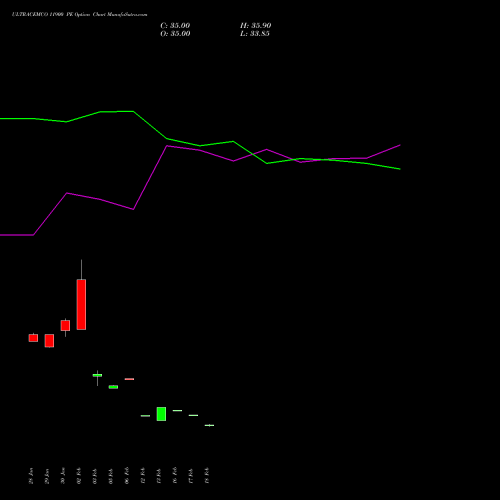Select the low value L: 33.85
500x500 pixels.
click(255, 33)
